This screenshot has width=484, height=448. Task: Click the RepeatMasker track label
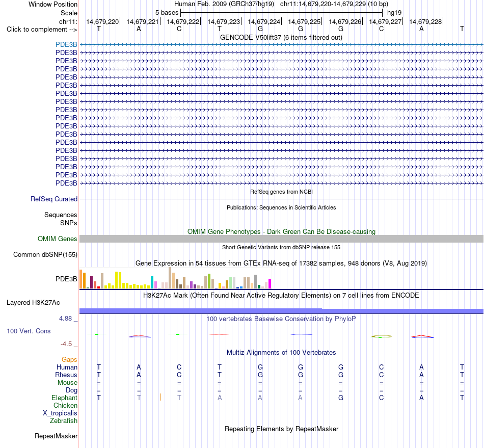pos(56,436)
